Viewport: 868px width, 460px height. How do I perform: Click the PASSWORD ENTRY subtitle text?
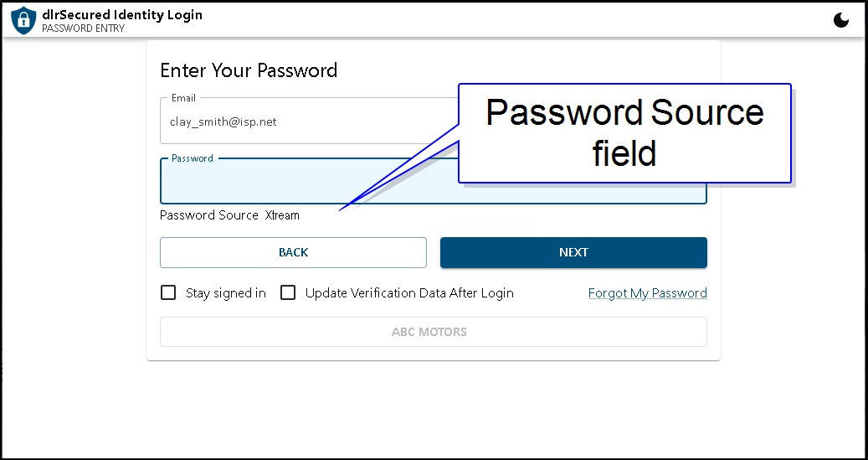tap(83, 28)
